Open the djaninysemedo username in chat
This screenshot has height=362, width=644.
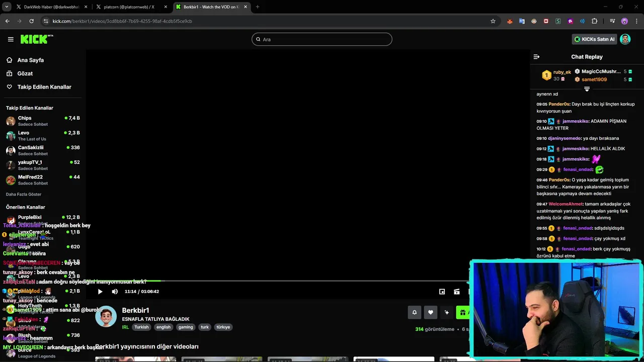coord(565,138)
